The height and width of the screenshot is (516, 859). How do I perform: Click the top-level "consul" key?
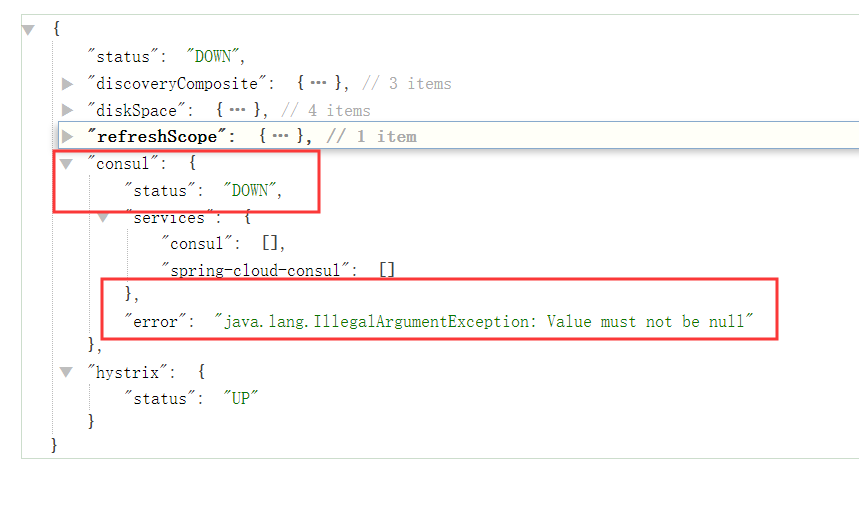pos(123,164)
